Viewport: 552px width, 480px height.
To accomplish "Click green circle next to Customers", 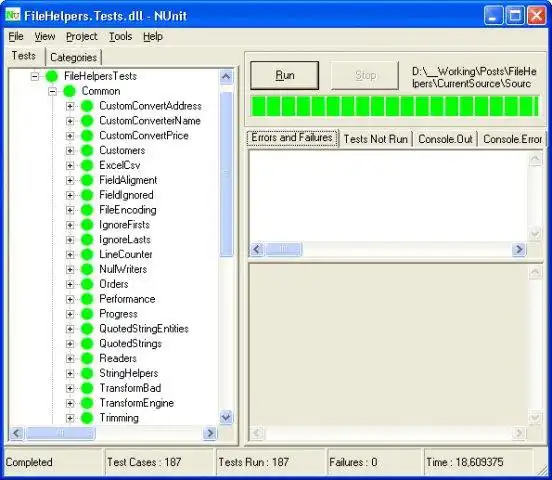I will click(87, 150).
